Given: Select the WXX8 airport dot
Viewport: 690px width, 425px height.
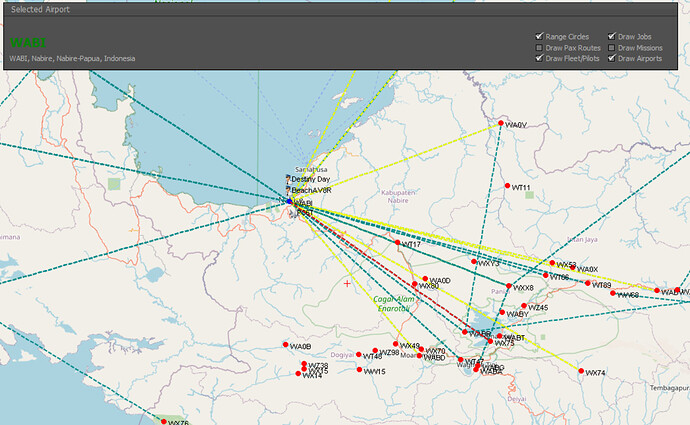Looking at the screenshot, I should click(x=509, y=286).
